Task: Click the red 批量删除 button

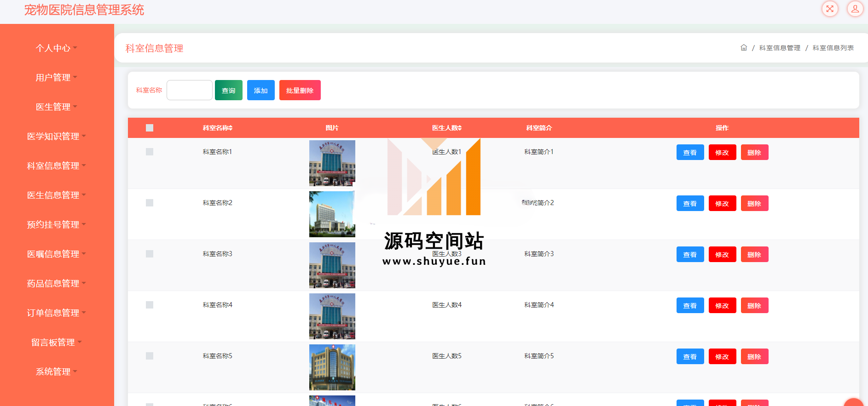Action: [300, 90]
